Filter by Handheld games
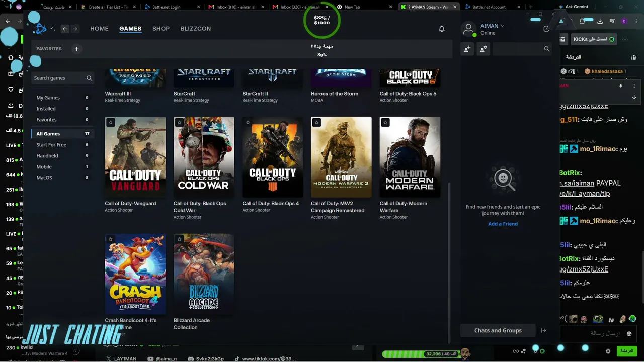 pyautogui.click(x=62, y=156)
